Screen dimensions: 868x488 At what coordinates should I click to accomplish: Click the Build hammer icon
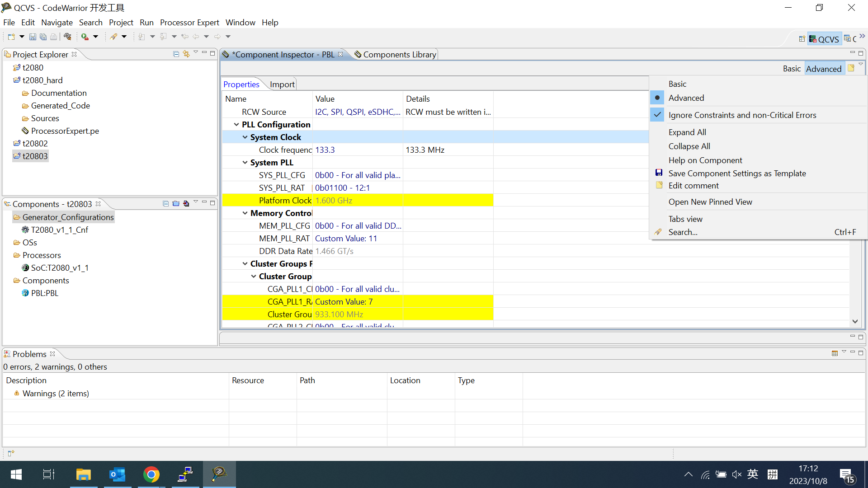pyautogui.click(x=67, y=37)
